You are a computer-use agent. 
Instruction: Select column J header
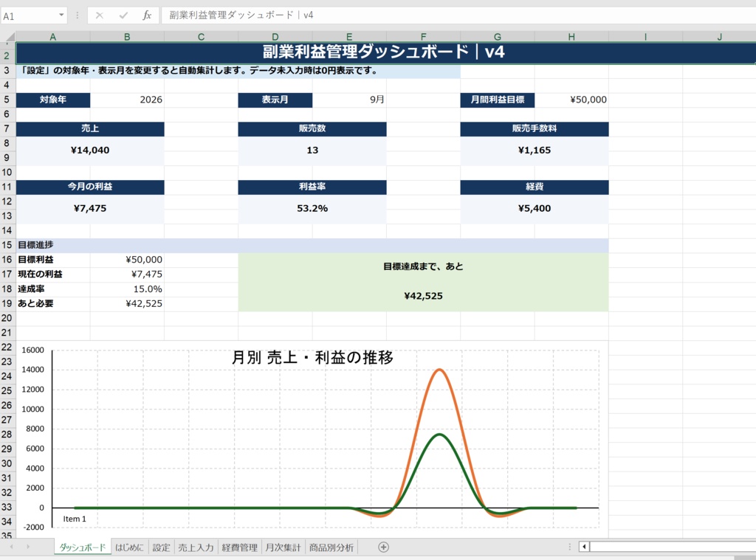pyautogui.click(x=719, y=37)
